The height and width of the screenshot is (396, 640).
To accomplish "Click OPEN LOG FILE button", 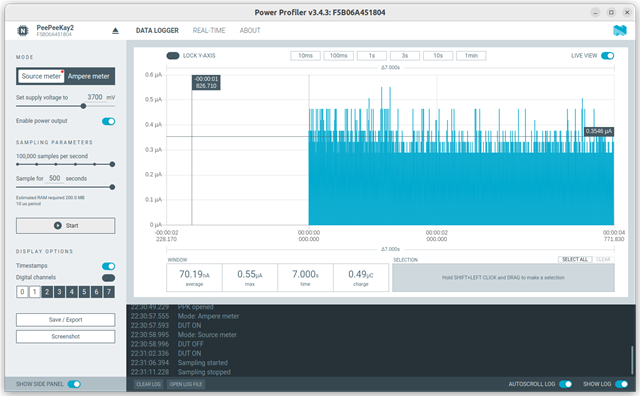I will (x=186, y=384).
